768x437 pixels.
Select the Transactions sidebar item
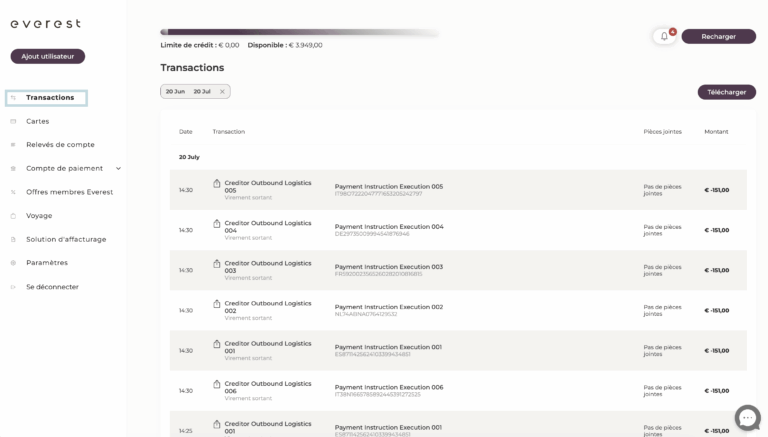click(47, 98)
